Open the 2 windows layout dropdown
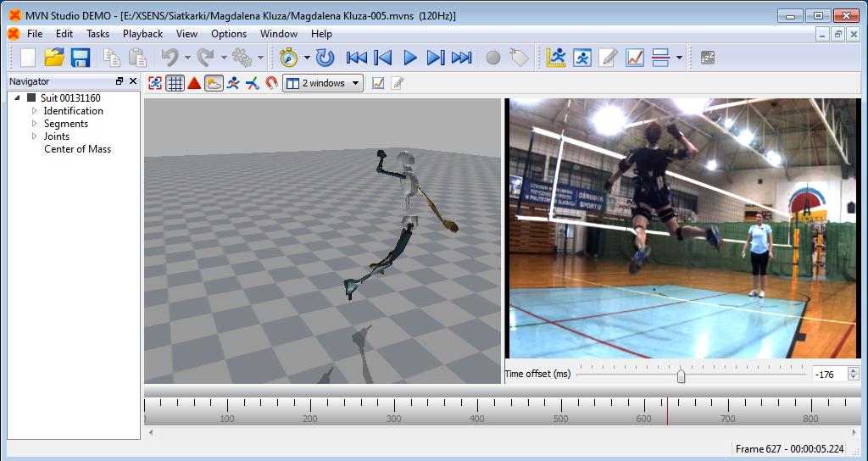This screenshot has width=868, height=461. tap(323, 83)
